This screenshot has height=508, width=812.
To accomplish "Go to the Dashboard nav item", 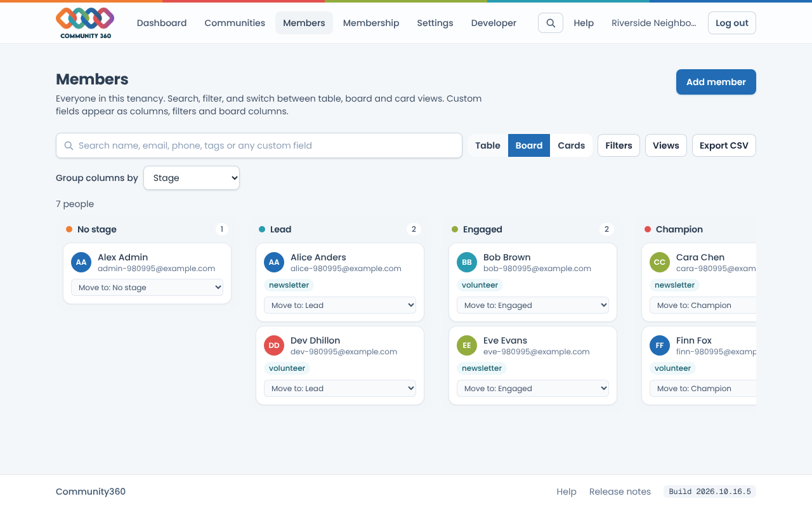I will coord(162,23).
